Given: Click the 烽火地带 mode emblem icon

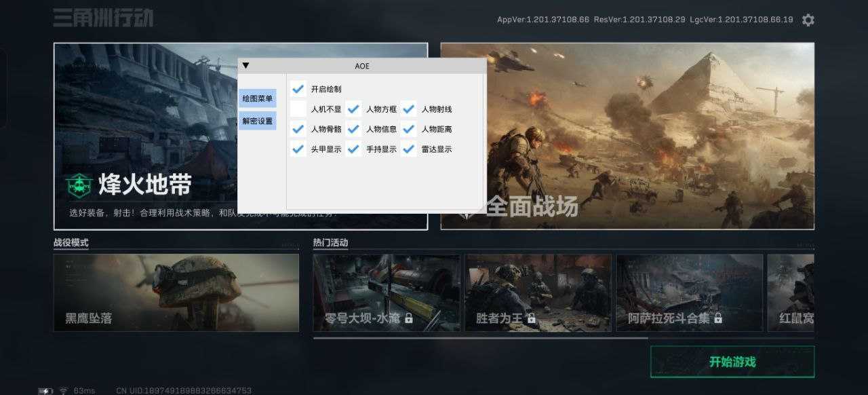Looking at the screenshot, I should [x=79, y=185].
